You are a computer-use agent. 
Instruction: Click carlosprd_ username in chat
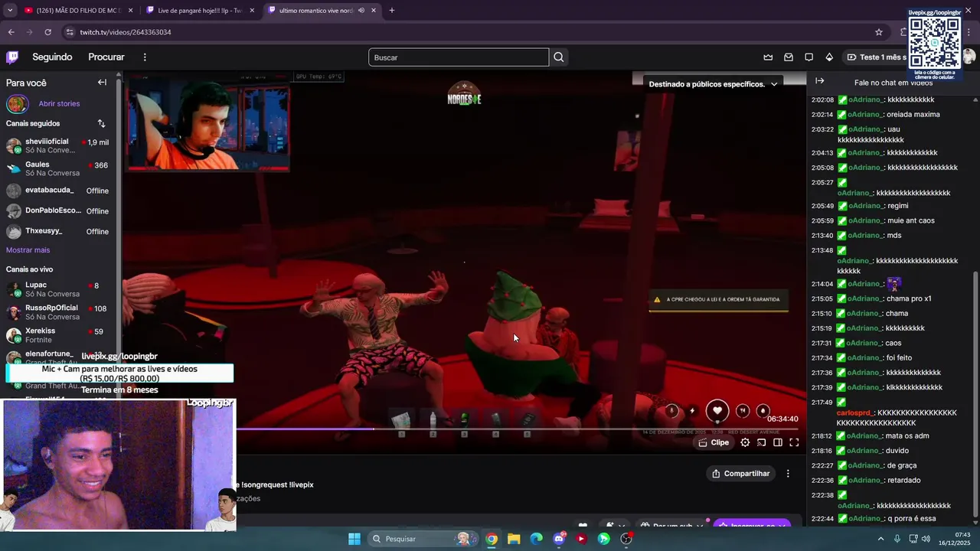(854, 412)
